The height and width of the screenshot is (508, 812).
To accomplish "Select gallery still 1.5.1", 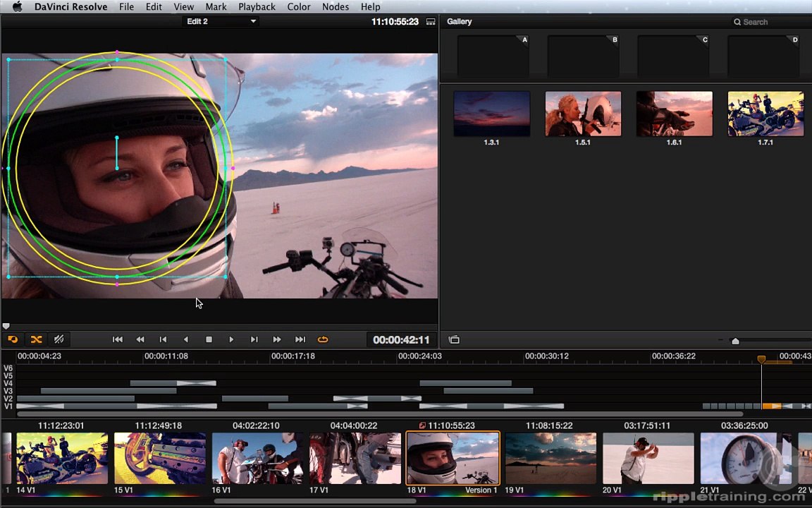I will 583,114.
